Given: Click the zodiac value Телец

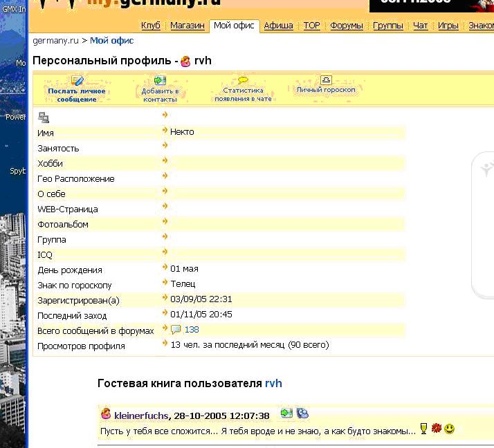Looking at the screenshot, I should tap(183, 284).
